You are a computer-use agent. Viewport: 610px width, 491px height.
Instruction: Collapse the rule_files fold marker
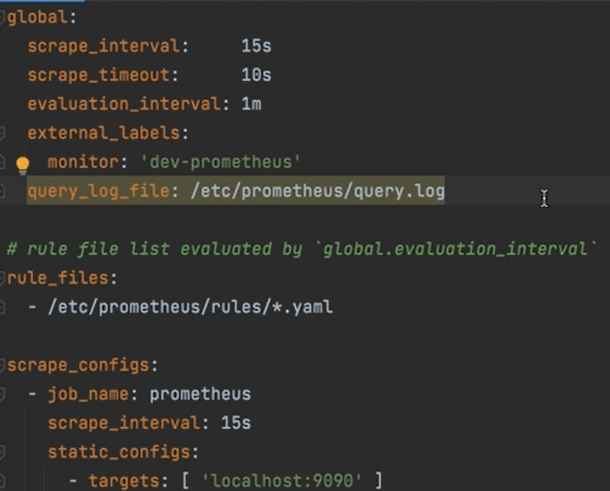pyautogui.click(x=2, y=278)
